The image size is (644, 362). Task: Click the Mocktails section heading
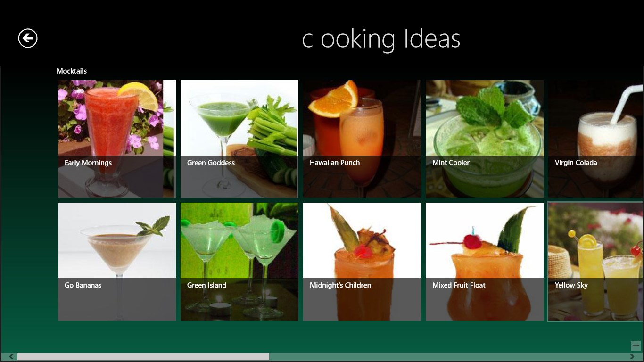coord(72,71)
